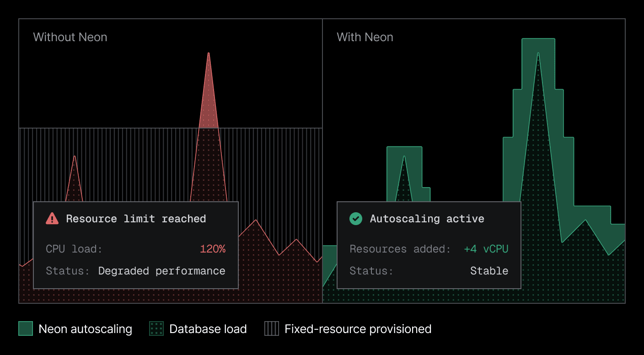Image resolution: width=644 pixels, height=355 pixels.
Task: Click the "With Neon" heading
Action: tap(365, 37)
